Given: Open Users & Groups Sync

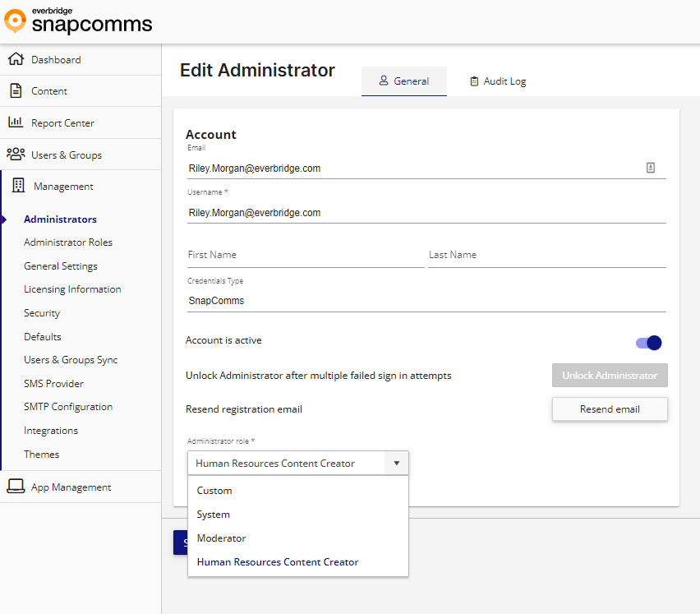Looking at the screenshot, I should [71, 360].
